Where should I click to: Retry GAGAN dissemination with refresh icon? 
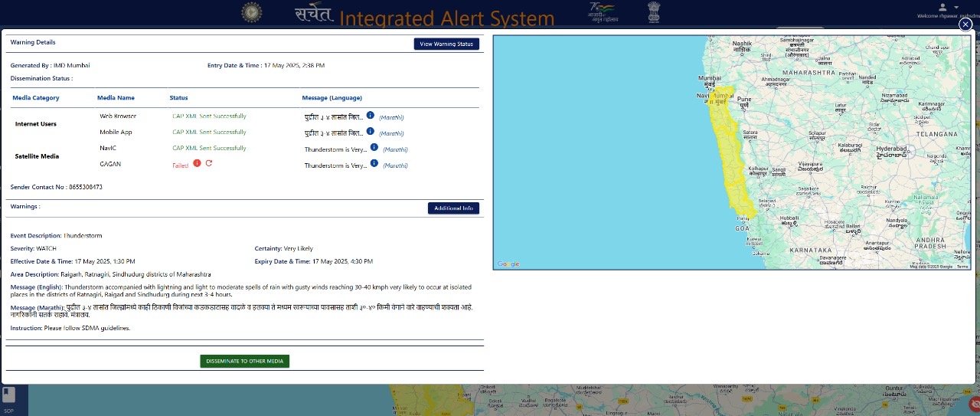[x=209, y=163]
